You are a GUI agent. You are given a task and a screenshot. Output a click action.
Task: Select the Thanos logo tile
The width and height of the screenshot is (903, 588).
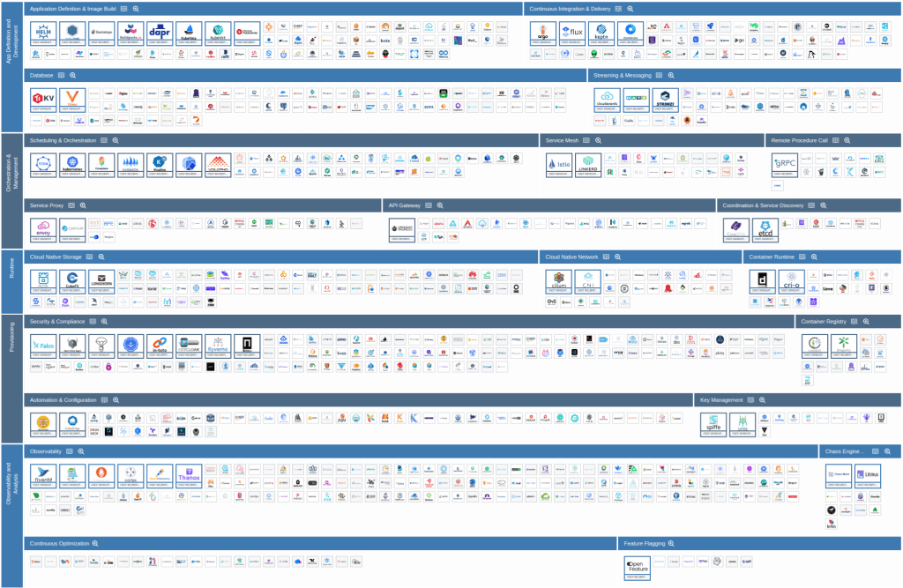coord(189,477)
